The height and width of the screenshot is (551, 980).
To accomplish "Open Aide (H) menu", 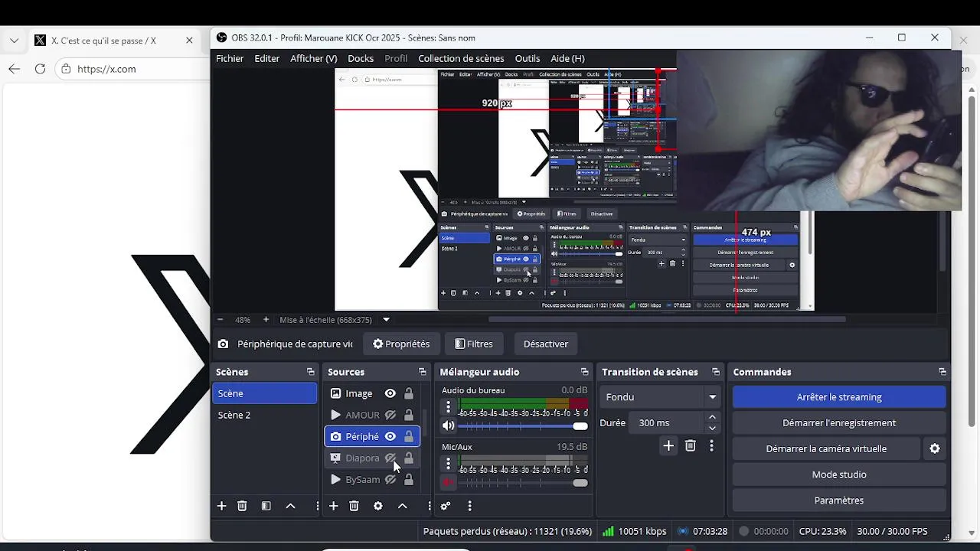I will (x=567, y=58).
